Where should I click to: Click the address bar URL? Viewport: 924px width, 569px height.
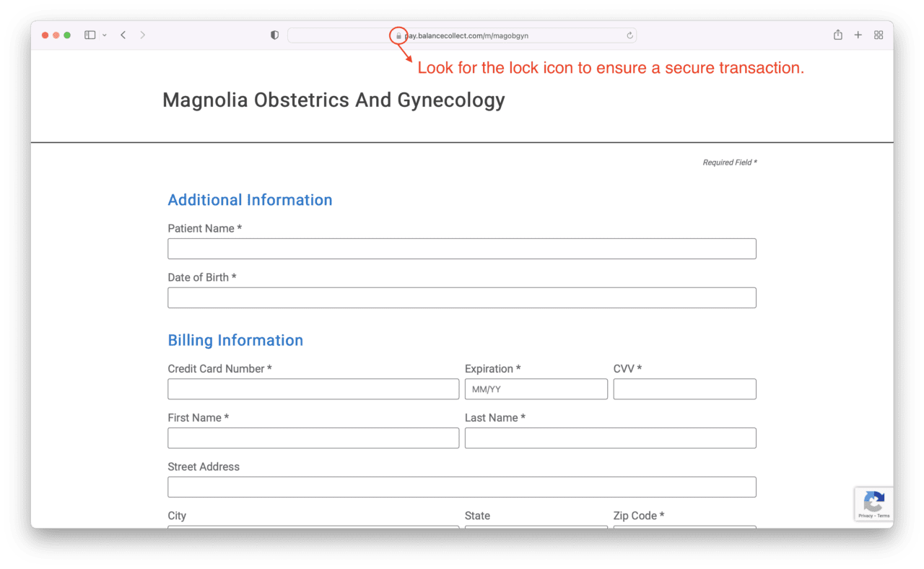pos(466,35)
